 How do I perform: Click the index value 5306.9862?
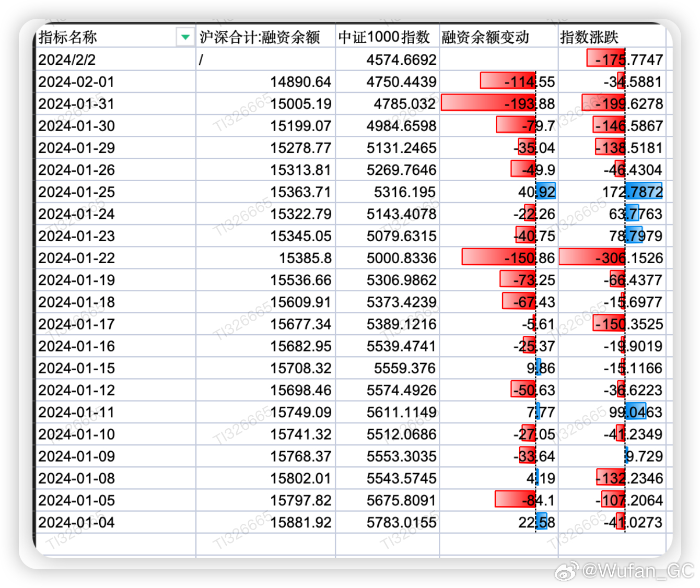pyautogui.click(x=387, y=279)
